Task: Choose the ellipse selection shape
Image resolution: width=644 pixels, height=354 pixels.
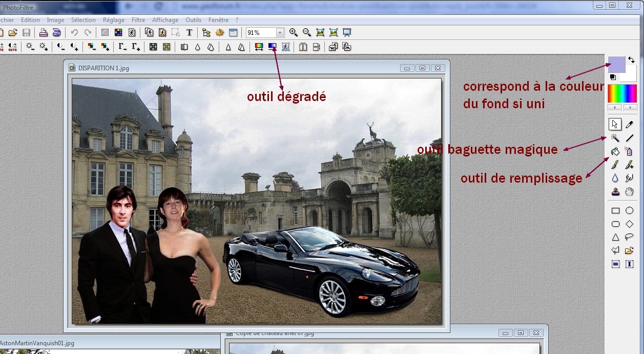Action: pyautogui.click(x=630, y=210)
